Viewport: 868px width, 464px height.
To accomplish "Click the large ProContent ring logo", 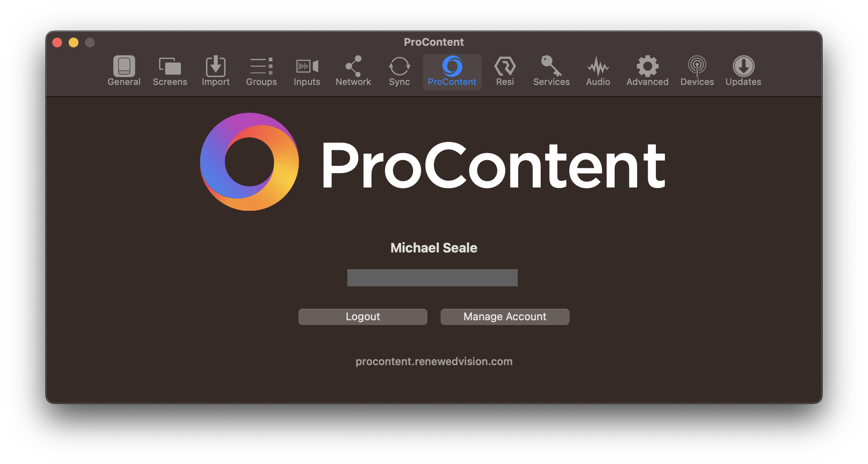I will (249, 162).
